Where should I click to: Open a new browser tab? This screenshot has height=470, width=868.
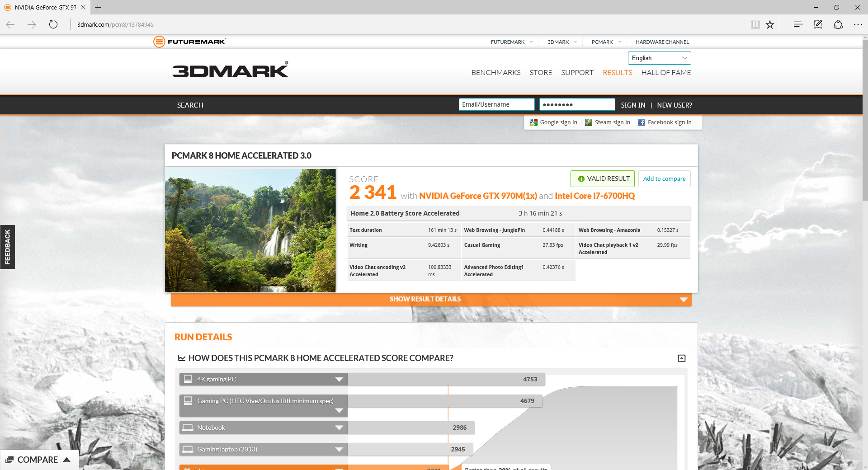pos(98,7)
